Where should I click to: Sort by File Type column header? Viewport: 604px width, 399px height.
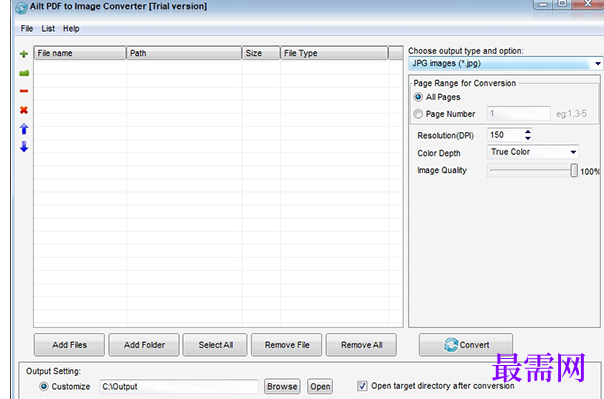click(334, 53)
